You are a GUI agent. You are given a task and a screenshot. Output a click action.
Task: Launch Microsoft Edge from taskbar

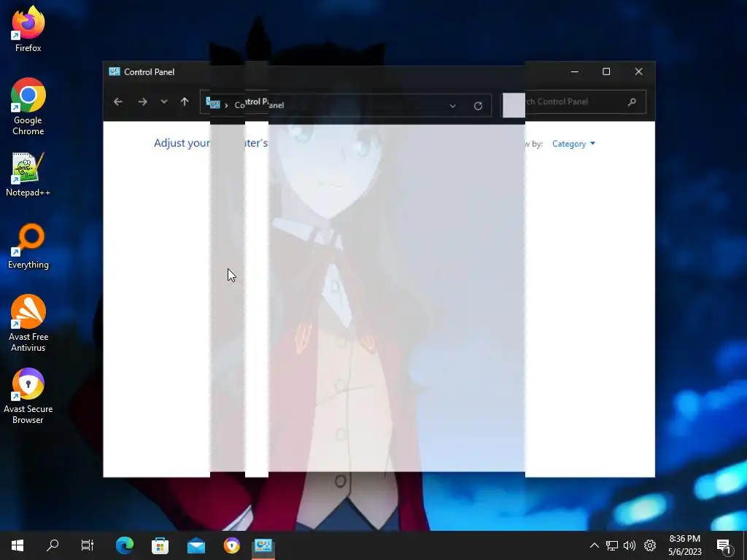(x=125, y=545)
